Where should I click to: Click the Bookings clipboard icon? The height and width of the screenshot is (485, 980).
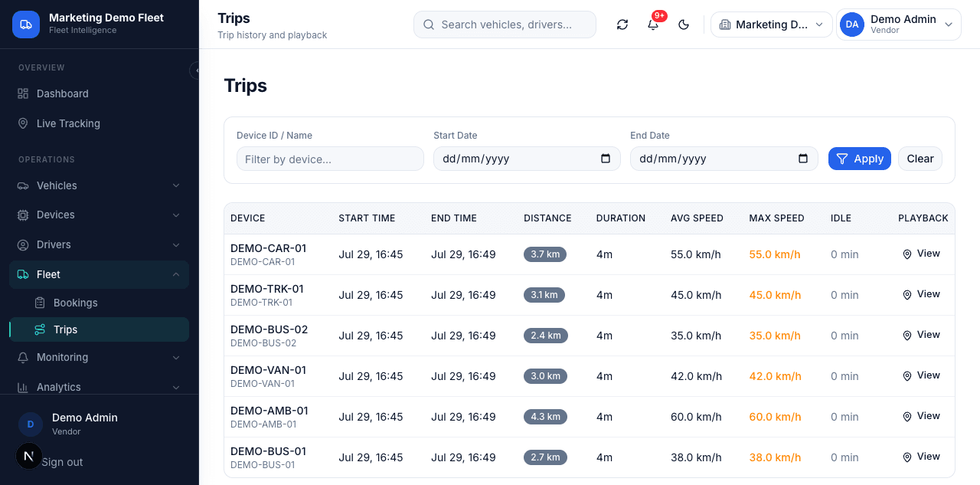40,303
